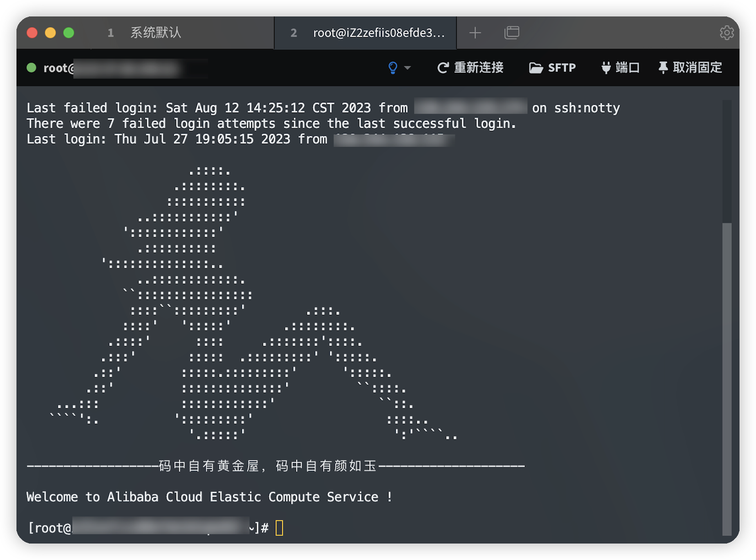The height and width of the screenshot is (560, 756).
Task: Click the pin icon beside 取消固定
Action: (663, 68)
